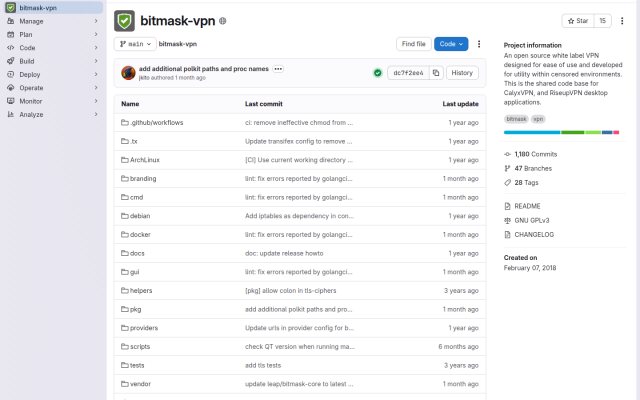Expand the Manage section chevron
Viewport: 640px width, 400px height.
[96, 21]
